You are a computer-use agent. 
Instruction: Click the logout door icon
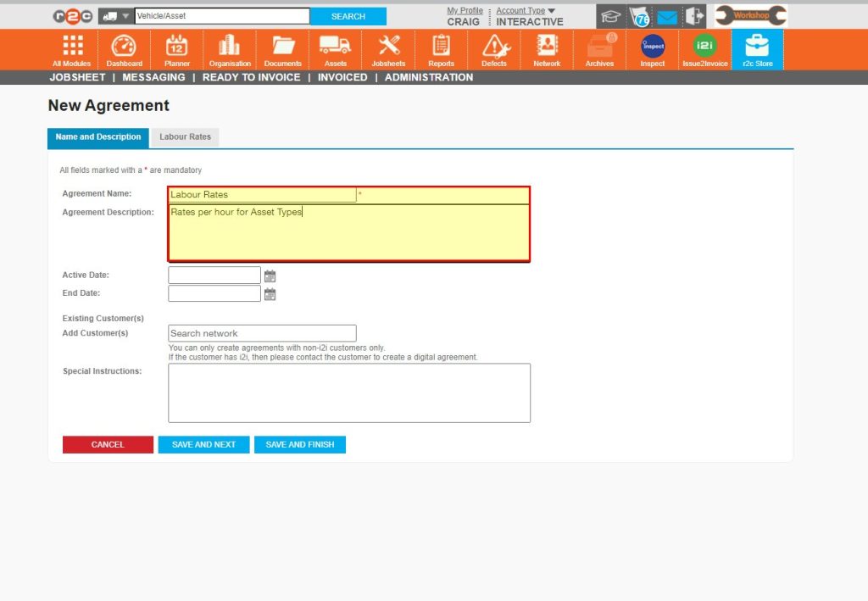tap(695, 16)
